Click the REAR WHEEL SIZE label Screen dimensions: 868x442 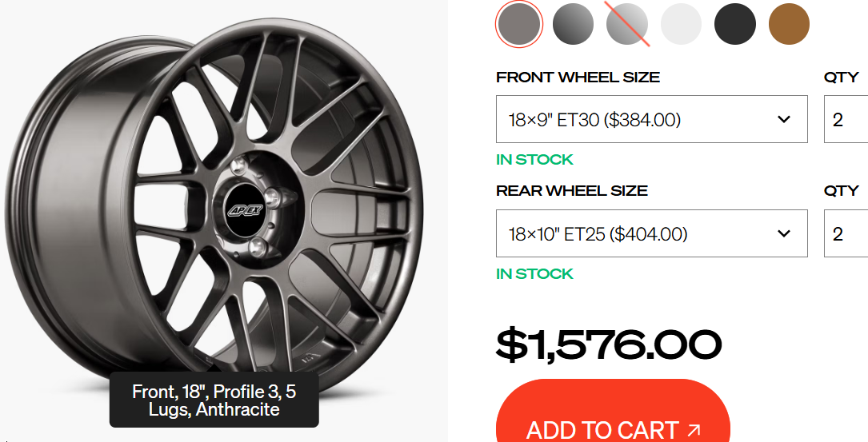coord(572,191)
